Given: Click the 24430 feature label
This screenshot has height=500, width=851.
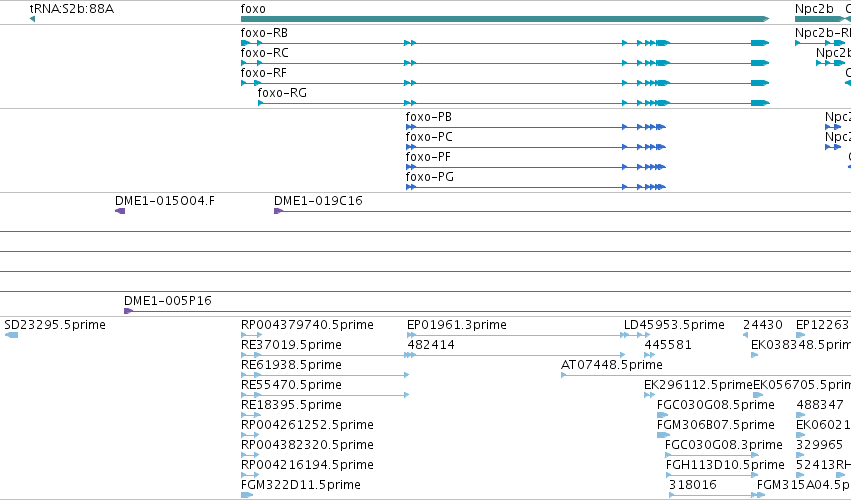Looking at the screenshot, I should 763,325.
